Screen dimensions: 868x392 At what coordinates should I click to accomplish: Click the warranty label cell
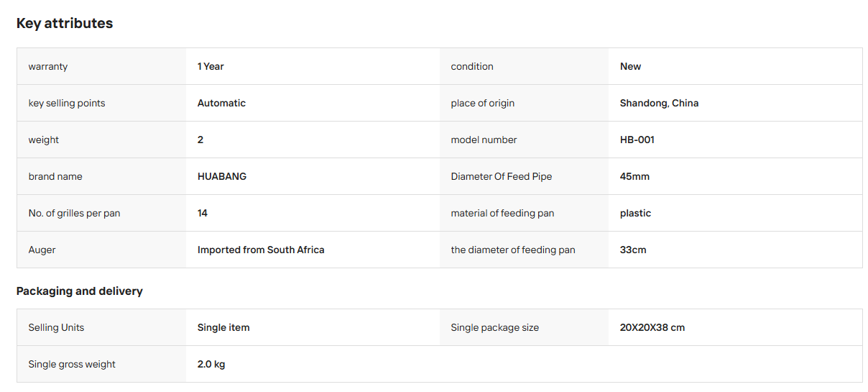[x=101, y=66]
